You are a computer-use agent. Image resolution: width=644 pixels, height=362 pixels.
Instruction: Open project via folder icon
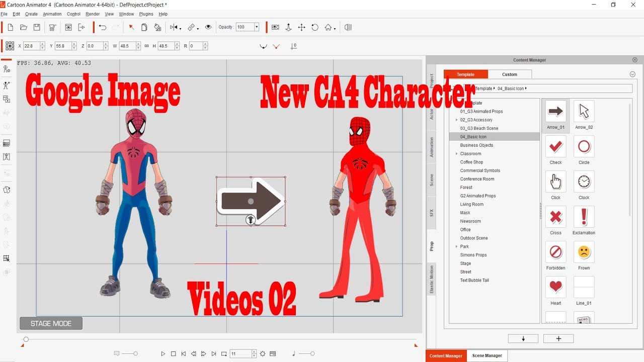click(x=23, y=27)
